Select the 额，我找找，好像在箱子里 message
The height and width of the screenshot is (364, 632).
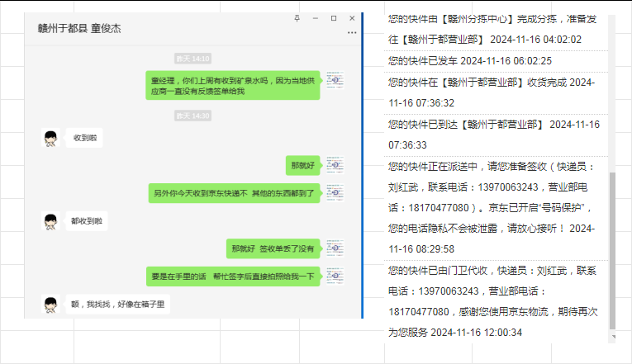point(117,304)
